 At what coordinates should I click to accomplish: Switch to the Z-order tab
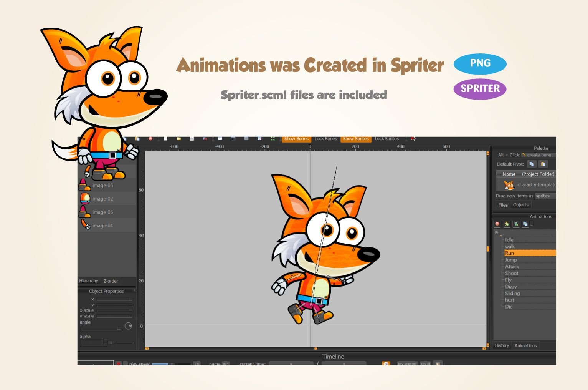[x=111, y=281]
